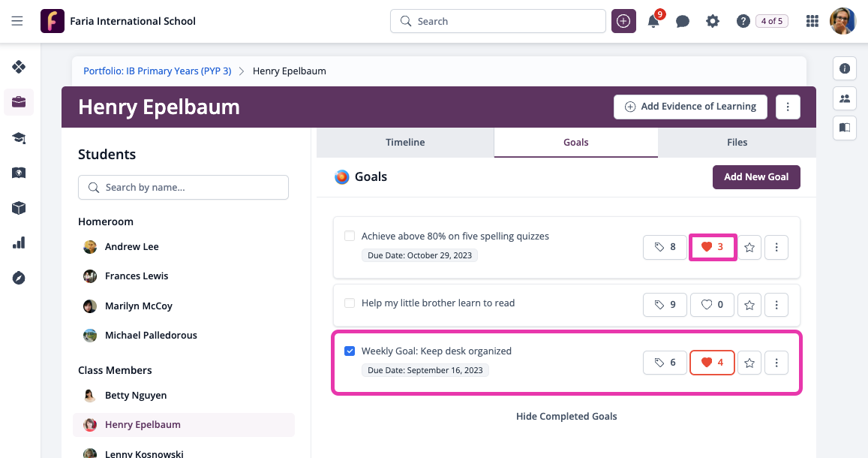Click the Add New Goal button
868x458 pixels.
pos(756,176)
